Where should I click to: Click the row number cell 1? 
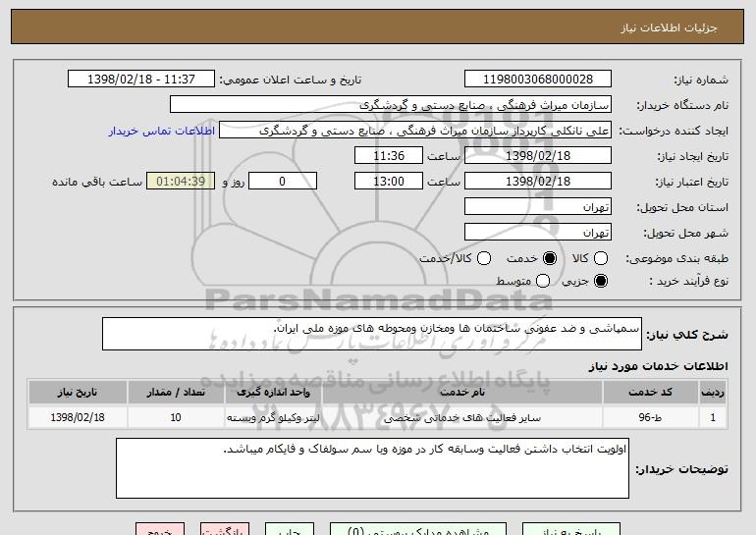713,417
